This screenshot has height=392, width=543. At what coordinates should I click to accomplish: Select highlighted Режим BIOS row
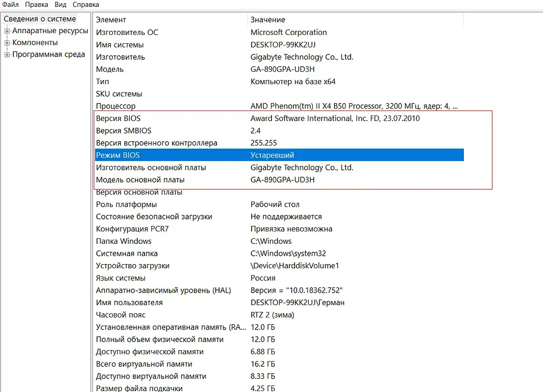click(279, 155)
